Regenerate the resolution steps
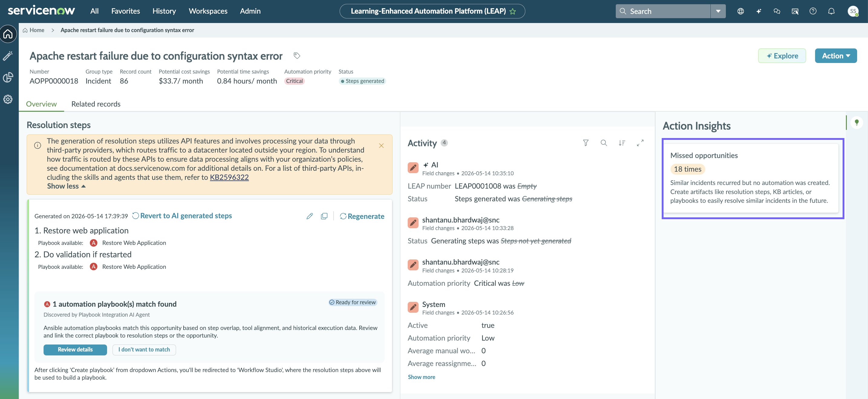868x399 pixels. click(362, 216)
